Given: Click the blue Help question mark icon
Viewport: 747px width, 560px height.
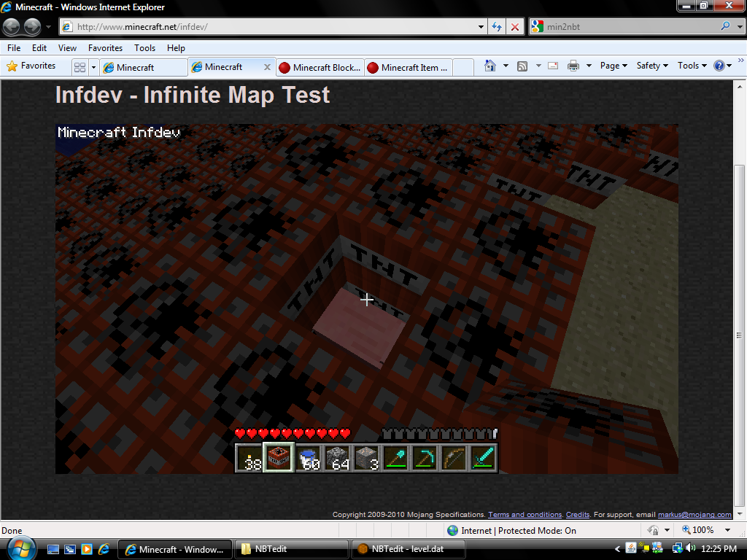Looking at the screenshot, I should point(719,66).
